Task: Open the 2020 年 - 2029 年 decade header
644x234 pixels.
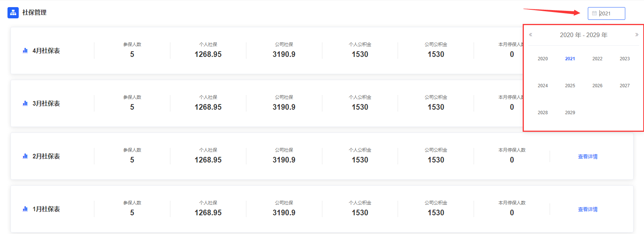Action: (584, 35)
